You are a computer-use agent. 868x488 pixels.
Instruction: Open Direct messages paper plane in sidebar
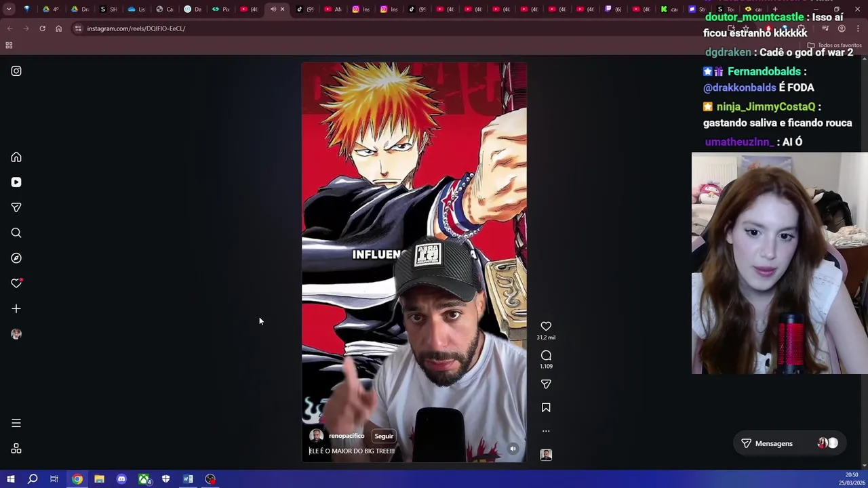16,207
